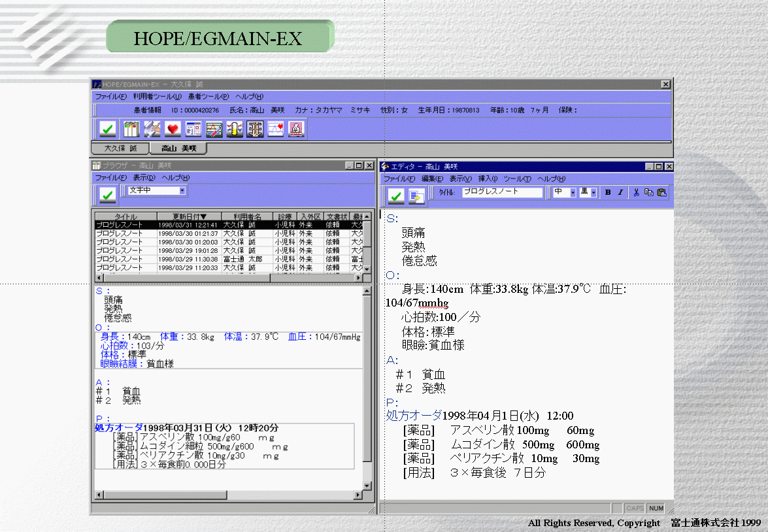This screenshot has height=532, width=768.
Task: Click the red heart icon in main toolbar
Action: 173,129
